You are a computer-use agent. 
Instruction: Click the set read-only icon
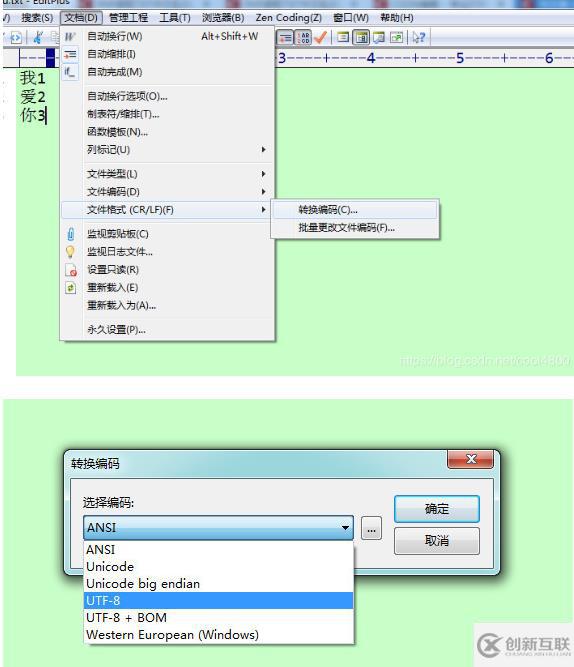pos(71,270)
